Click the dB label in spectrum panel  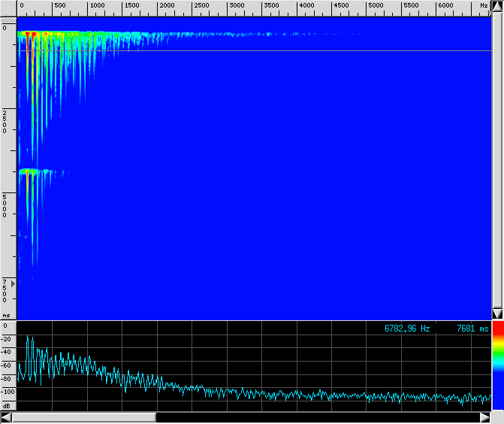[6, 405]
